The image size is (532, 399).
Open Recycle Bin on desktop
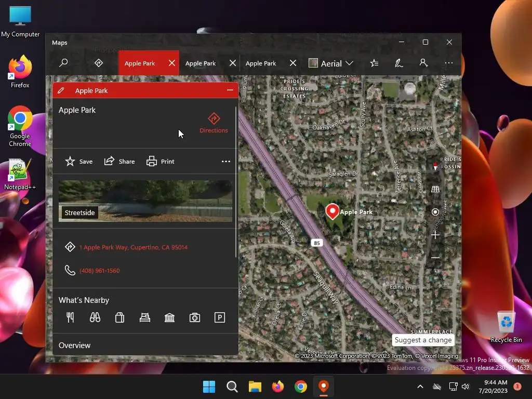pyautogui.click(x=506, y=327)
